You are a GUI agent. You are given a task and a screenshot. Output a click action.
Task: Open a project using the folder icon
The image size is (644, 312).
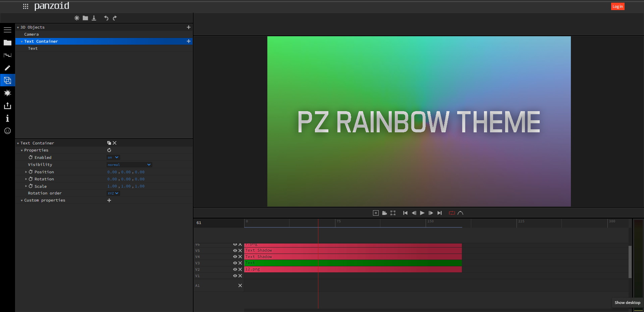coord(85,18)
